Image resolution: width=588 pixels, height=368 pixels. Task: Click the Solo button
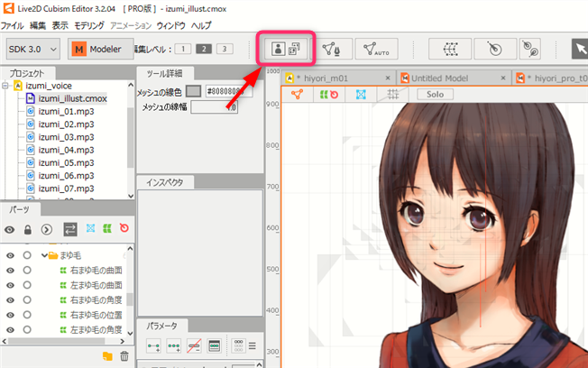pyautogui.click(x=435, y=94)
